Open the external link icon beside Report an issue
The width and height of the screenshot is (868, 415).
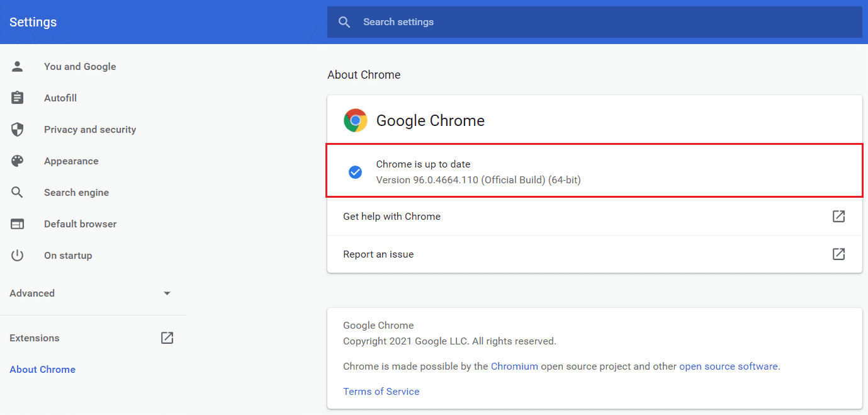(838, 254)
